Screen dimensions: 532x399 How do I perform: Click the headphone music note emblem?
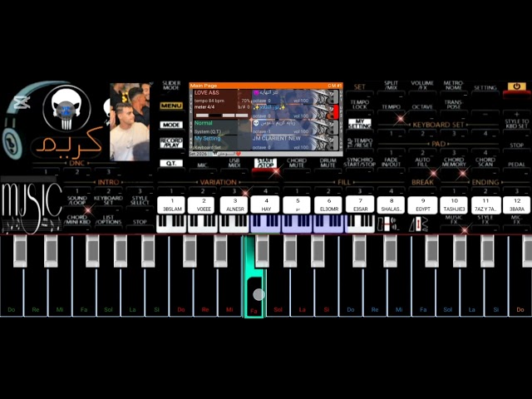pyautogui.click(x=12, y=144)
